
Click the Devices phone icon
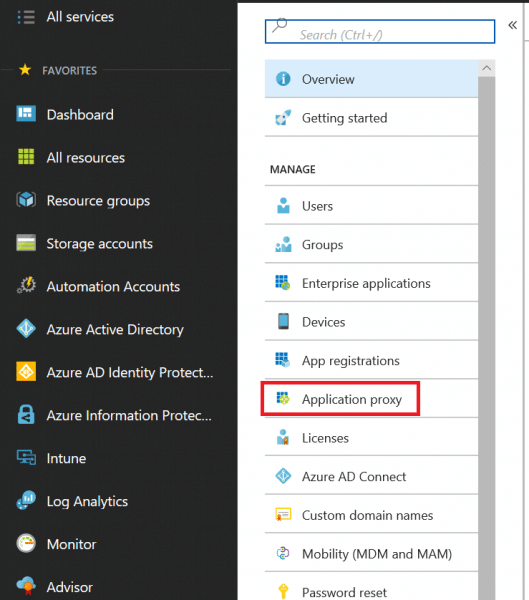point(284,321)
